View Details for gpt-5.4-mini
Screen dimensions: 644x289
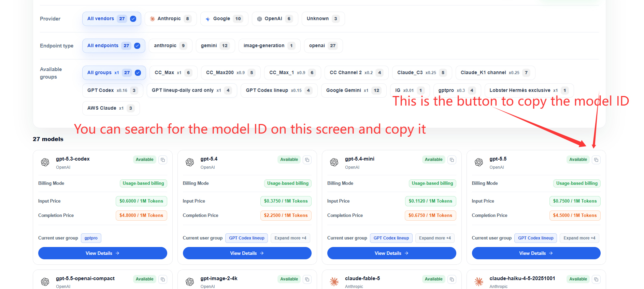[x=391, y=253]
